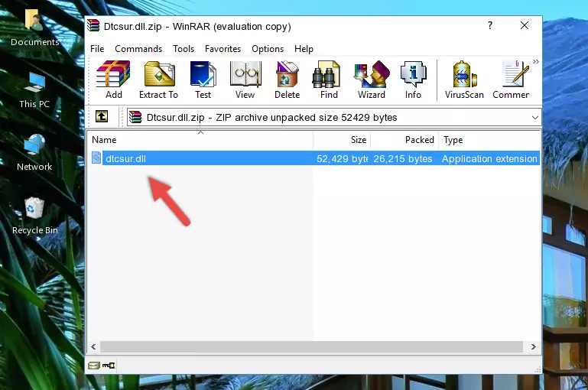Run VirusScan on the archive

[464, 80]
